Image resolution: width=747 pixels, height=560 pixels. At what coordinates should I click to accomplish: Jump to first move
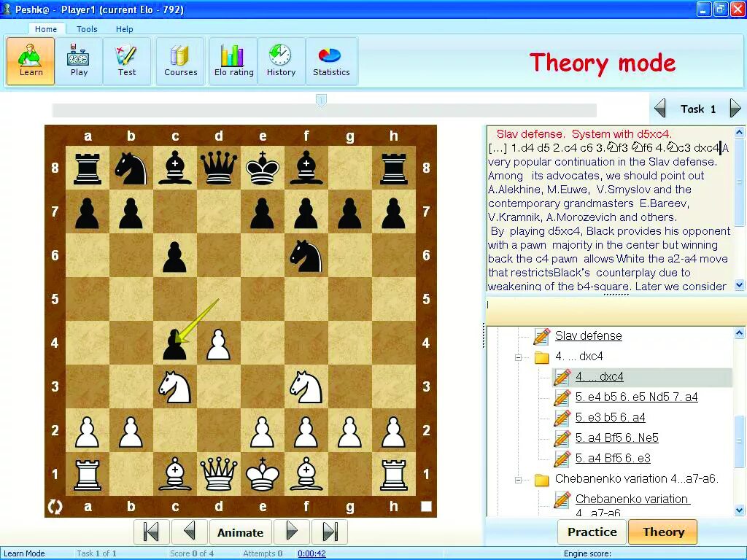152,532
